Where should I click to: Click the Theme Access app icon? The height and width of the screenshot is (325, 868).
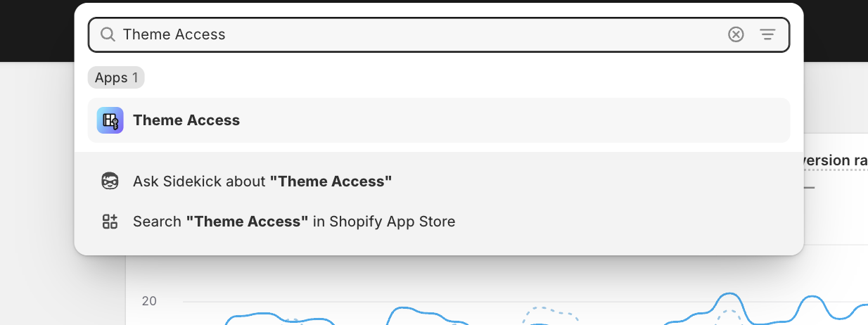110,120
